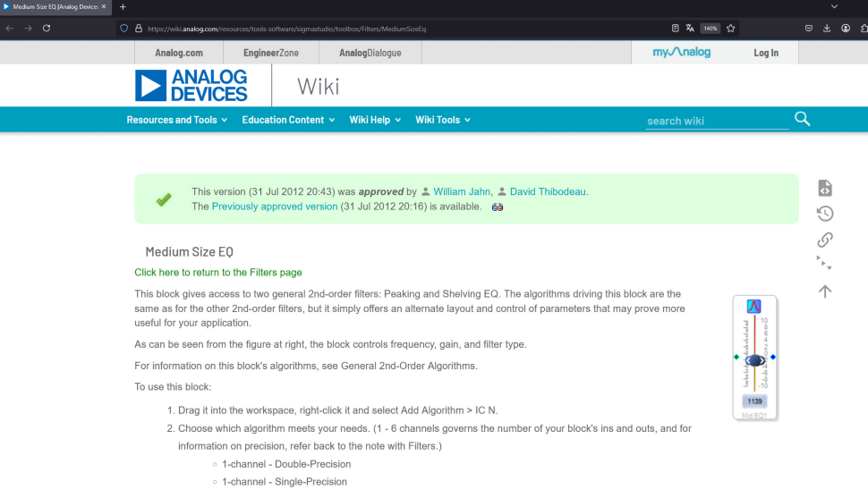The image size is (868, 490).
Task: Click the Back to top arrow
Action: coord(825,291)
